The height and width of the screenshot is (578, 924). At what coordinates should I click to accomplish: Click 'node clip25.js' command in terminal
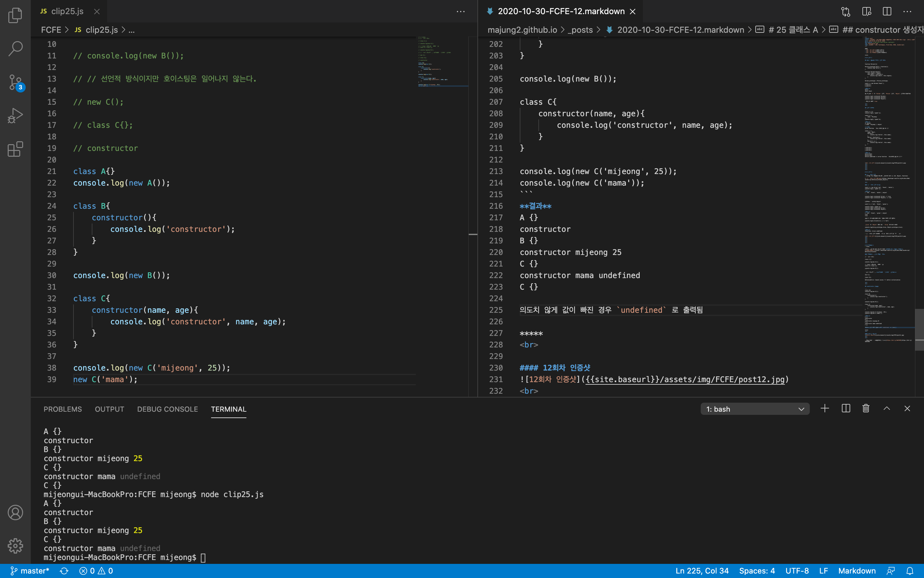232,495
